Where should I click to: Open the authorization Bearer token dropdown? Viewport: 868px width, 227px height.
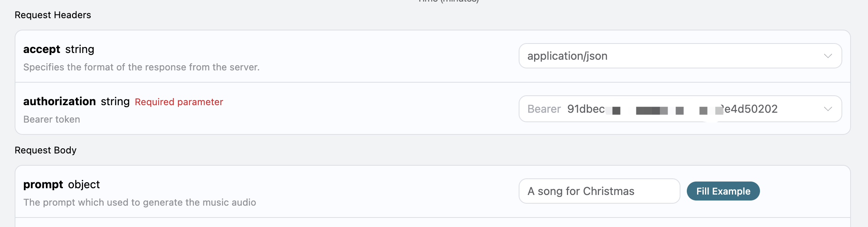[680, 109]
